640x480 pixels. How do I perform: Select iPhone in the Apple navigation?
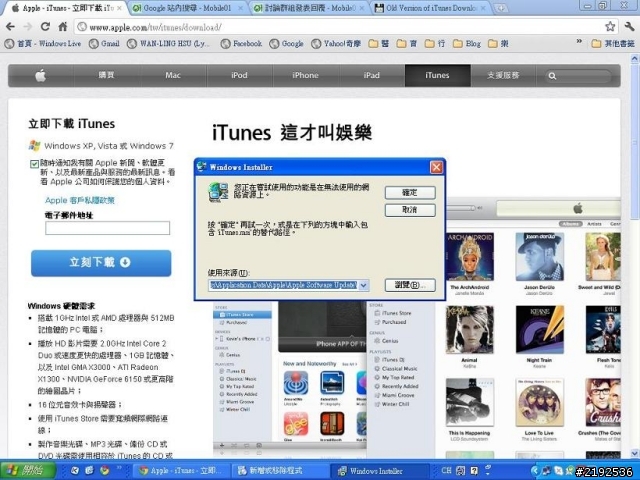[x=305, y=75]
